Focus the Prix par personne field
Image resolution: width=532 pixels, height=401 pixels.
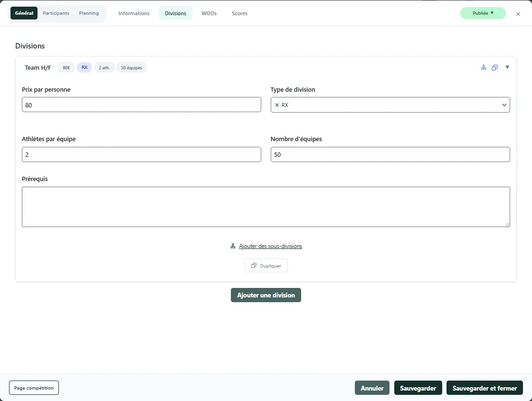click(x=142, y=105)
